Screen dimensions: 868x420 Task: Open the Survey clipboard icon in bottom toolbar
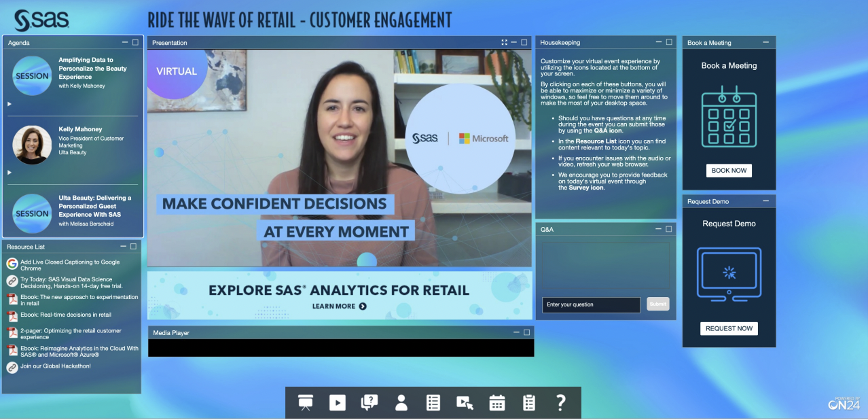coord(529,402)
